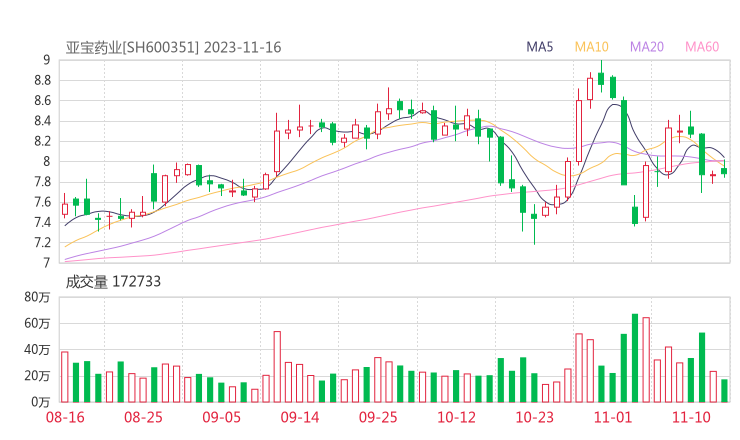The image size is (740, 440).
Task: Click the 11-10 date label
Action: (x=691, y=417)
